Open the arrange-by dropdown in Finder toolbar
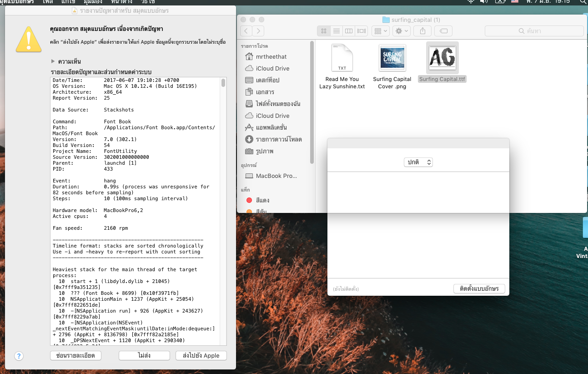The width and height of the screenshot is (588, 374). coord(380,31)
